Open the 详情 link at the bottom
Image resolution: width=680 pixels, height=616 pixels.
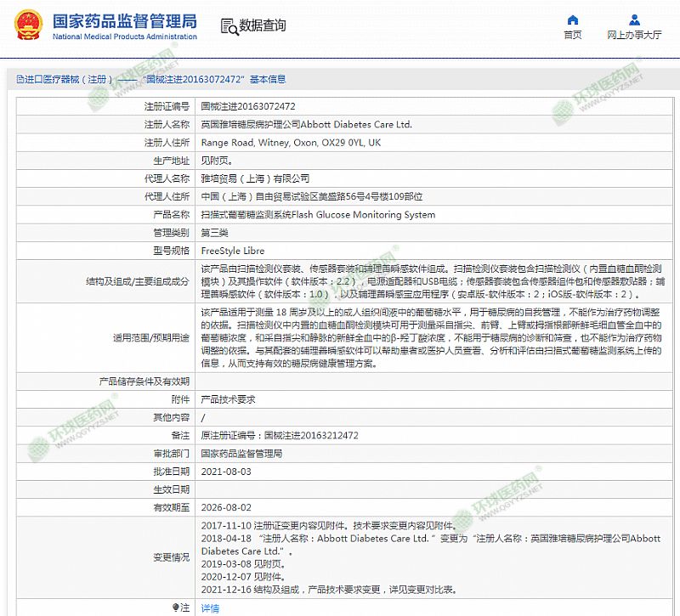pos(209,608)
